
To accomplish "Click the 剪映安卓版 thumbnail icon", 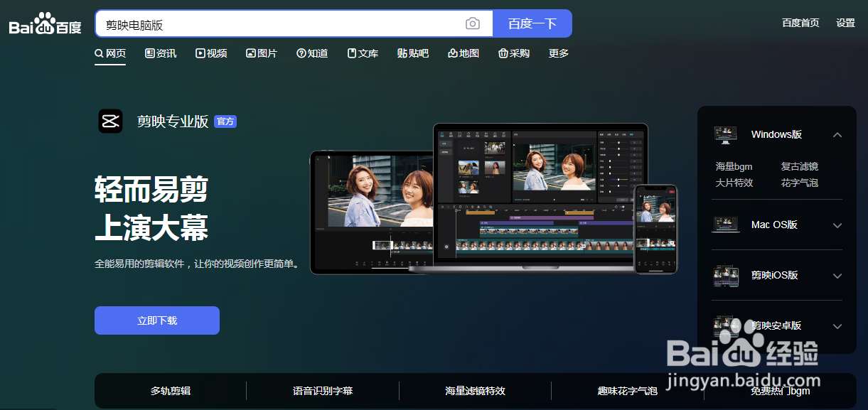I will coord(726,326).
